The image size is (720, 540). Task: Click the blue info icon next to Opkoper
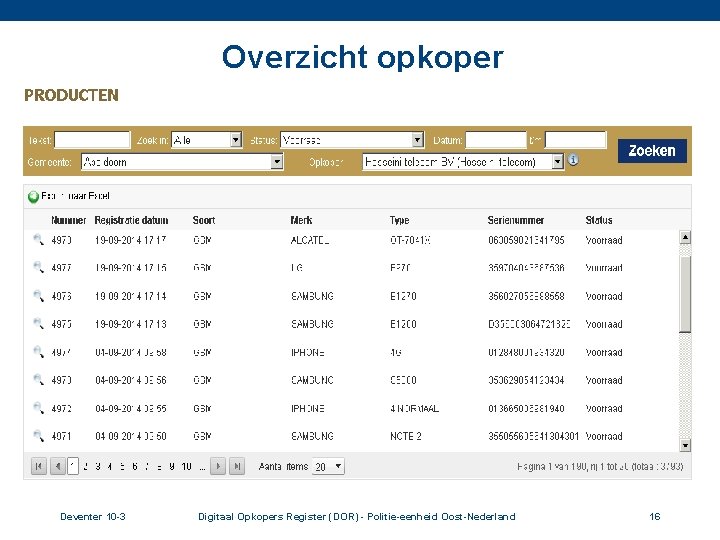pos(573,160)
